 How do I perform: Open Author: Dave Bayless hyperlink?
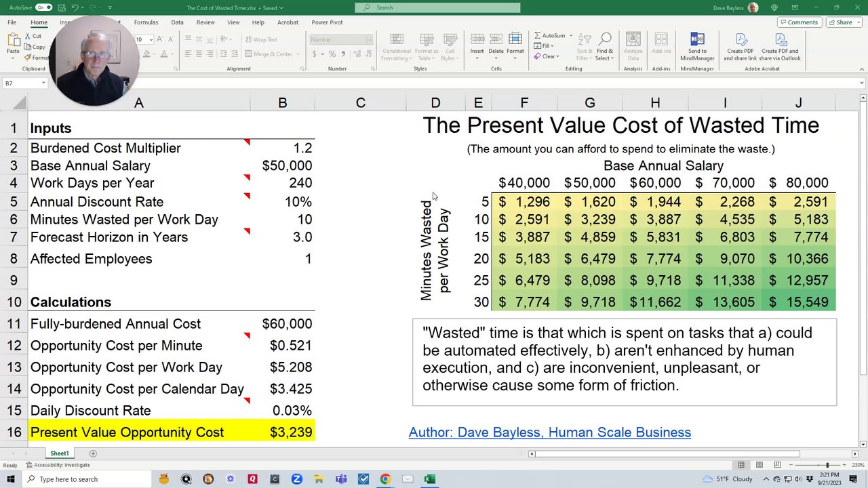tap(549, 432)
